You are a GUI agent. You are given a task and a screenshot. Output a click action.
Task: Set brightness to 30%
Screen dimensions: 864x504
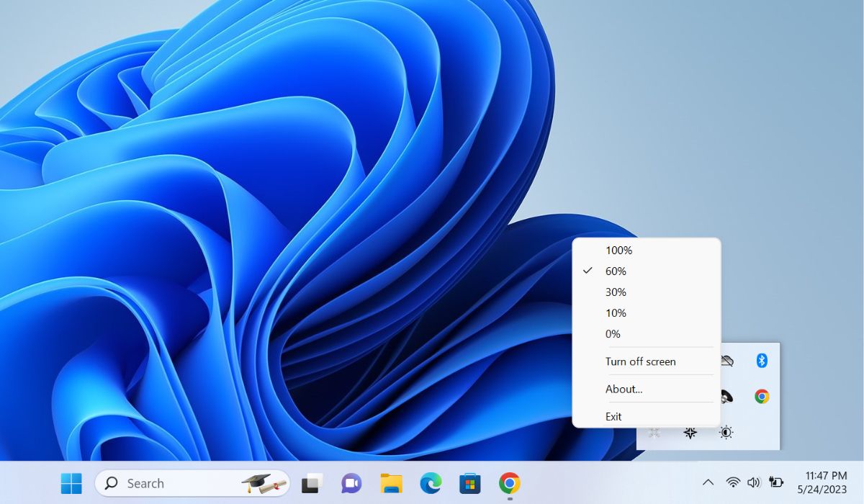pyautogui.click(x=616, y=292)
